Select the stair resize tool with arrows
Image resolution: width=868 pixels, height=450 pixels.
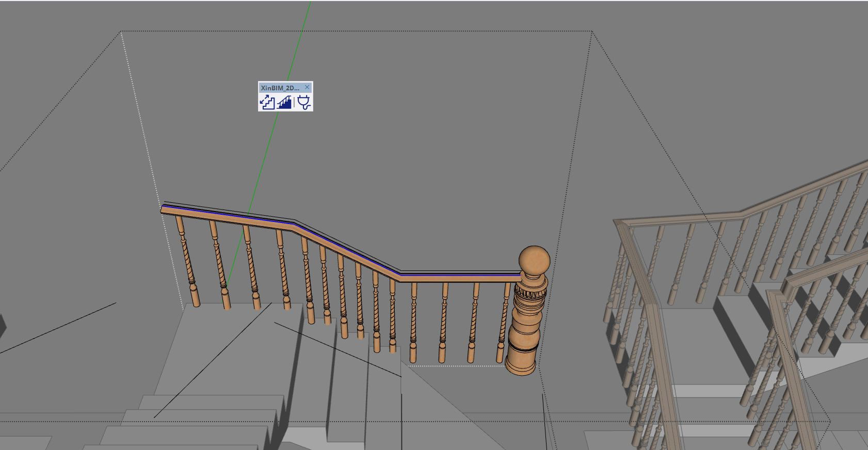(267, 102)
